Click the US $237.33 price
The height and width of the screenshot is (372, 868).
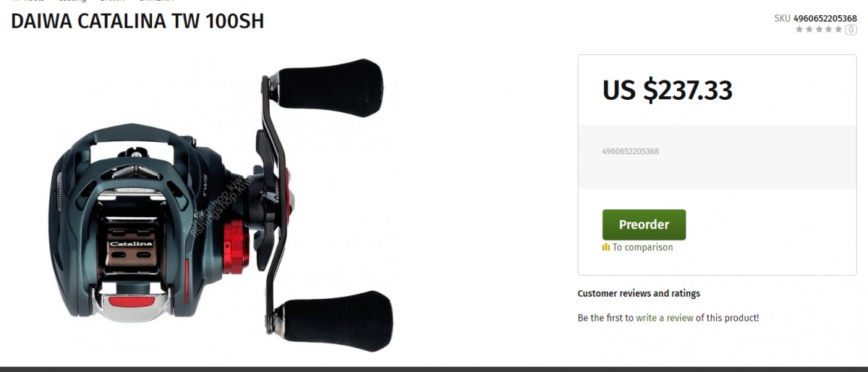pyautogui.click(x=668, y=90)
